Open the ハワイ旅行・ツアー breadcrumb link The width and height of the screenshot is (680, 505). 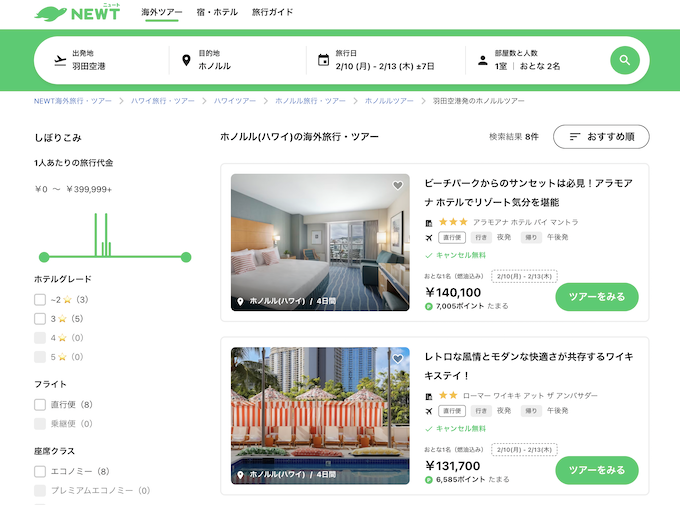pos(164,101)
